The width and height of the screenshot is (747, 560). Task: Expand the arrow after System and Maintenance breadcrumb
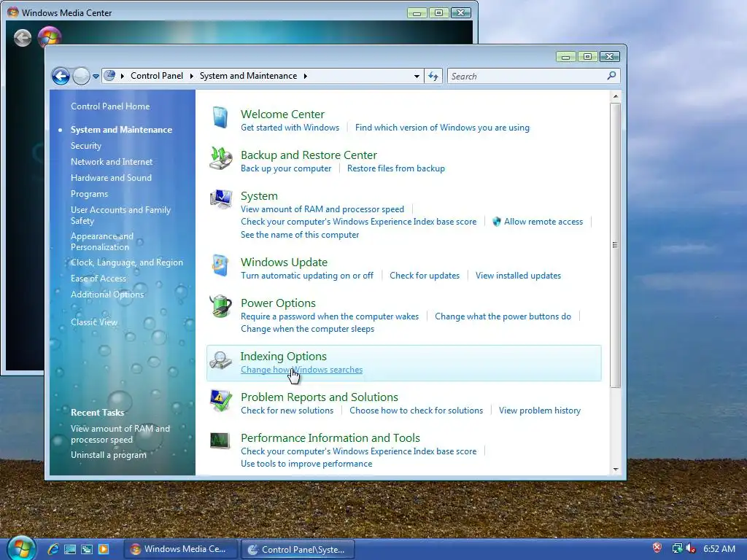(306, 76)
